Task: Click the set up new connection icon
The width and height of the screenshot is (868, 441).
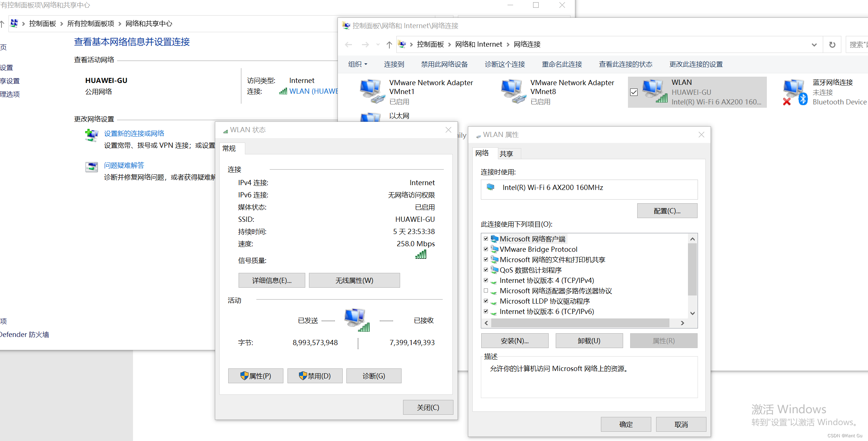Action: (92, 135)
